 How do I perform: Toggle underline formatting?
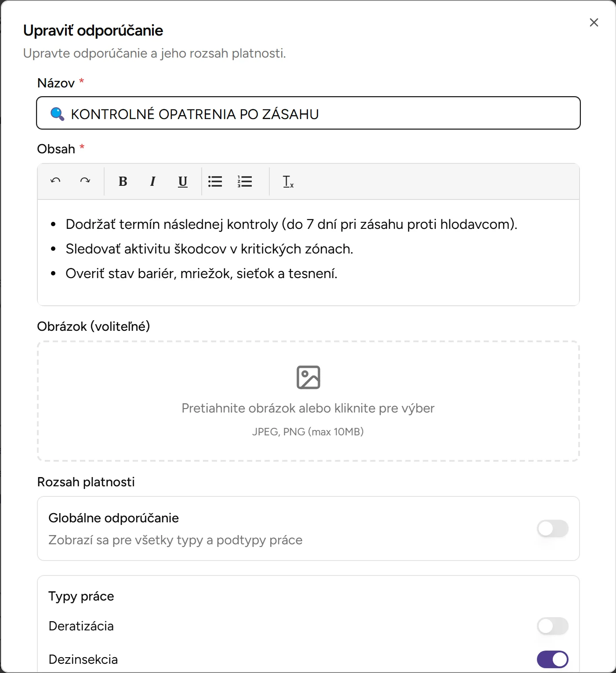pyautogui.click(x=183, y=181)
